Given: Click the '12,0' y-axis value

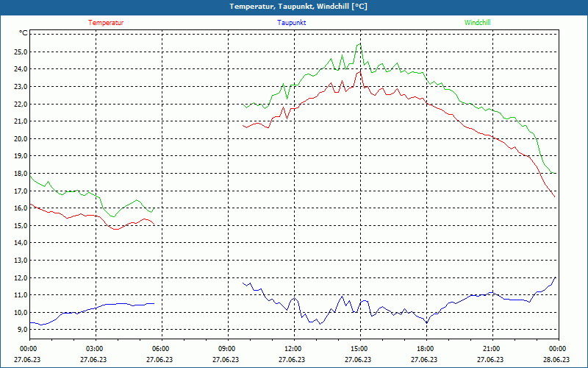Looking at the screenshot, I should coord(21,278).
